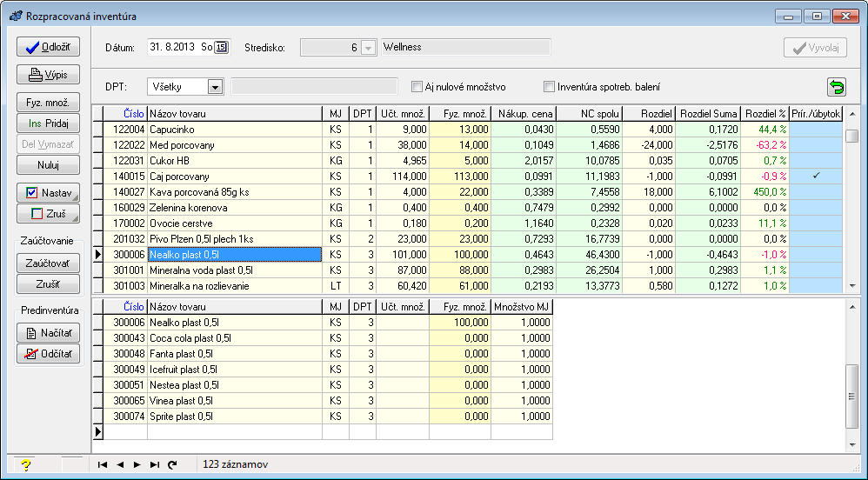This screenshot has width=868, height=480.
Task: Select Icefruit plast 0,5l row
Action: pyautogui.click(x=235, y=370)
